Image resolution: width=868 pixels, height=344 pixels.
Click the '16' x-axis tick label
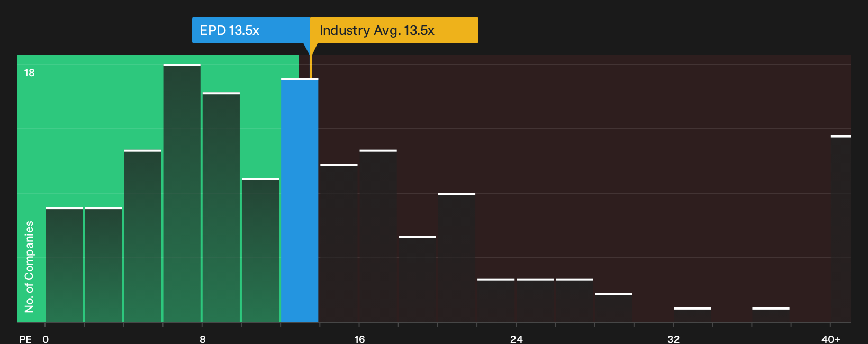[x=359, y=339]
